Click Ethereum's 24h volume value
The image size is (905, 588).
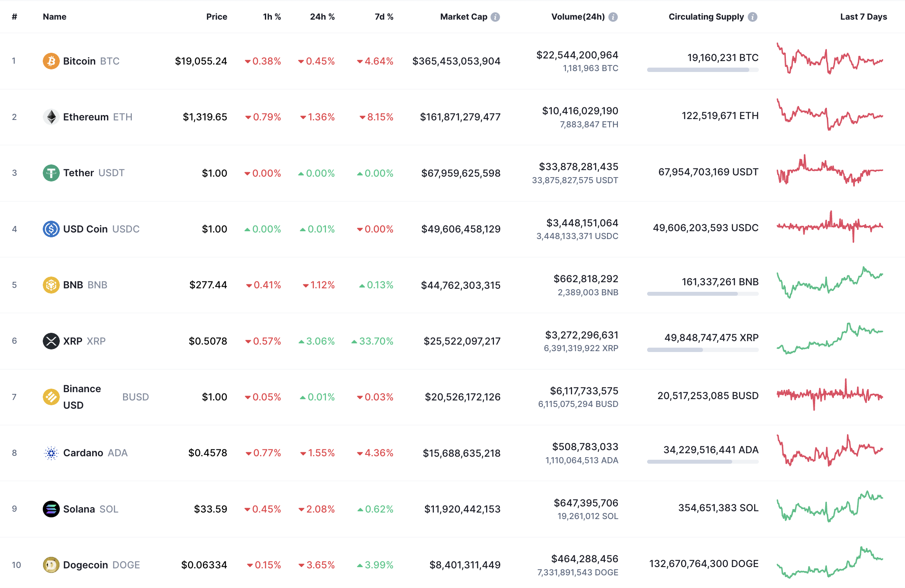click(x=580, y=111)
